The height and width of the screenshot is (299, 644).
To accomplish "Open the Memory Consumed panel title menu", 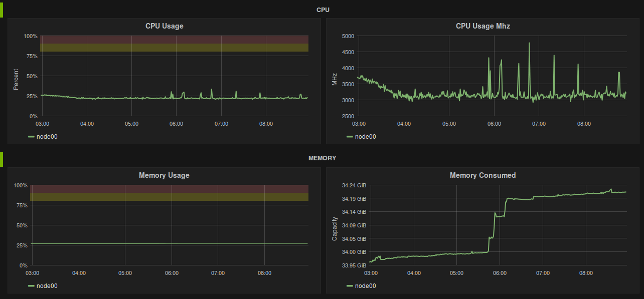I will (x=482, y=175).
